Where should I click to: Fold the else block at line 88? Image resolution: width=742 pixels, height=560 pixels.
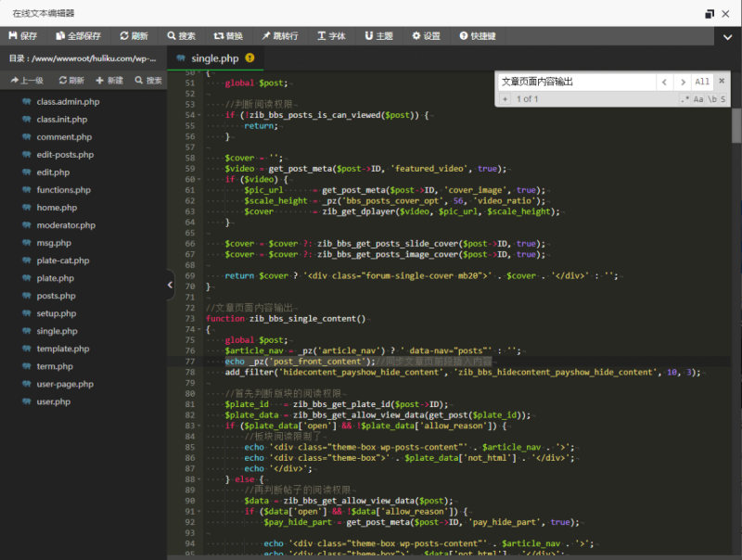[199, 479]
